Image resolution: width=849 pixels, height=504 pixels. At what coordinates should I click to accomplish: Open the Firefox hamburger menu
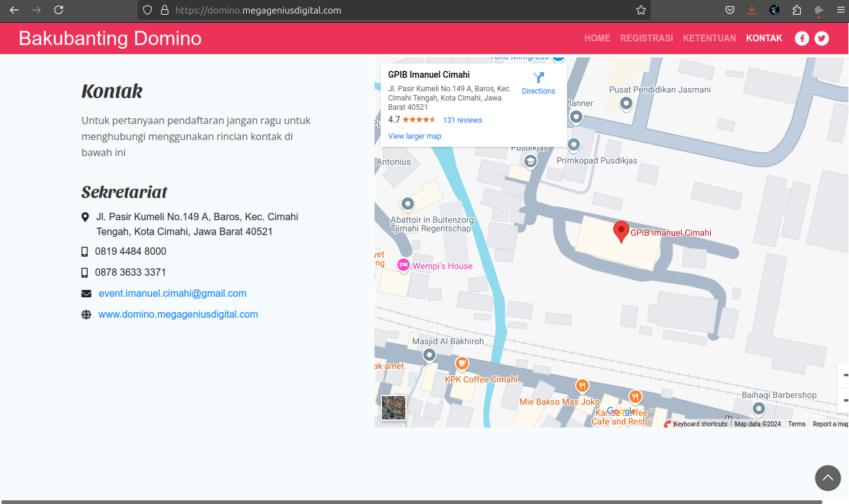[x=840, y=10]
